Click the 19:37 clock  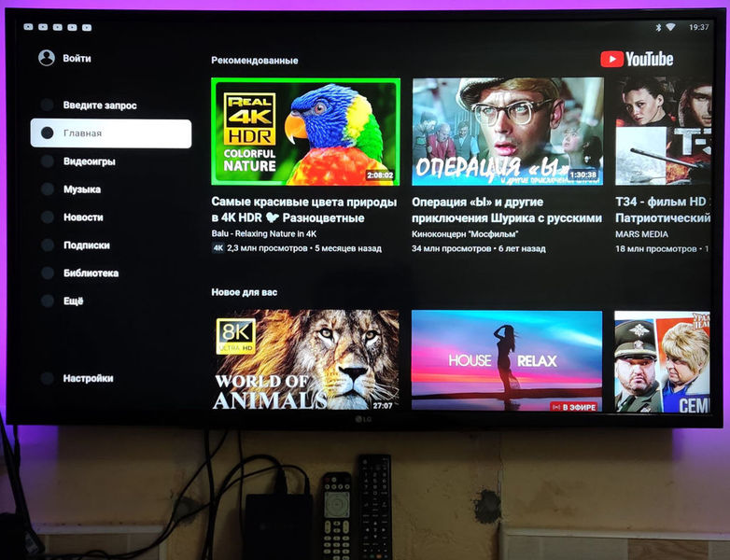698,27
